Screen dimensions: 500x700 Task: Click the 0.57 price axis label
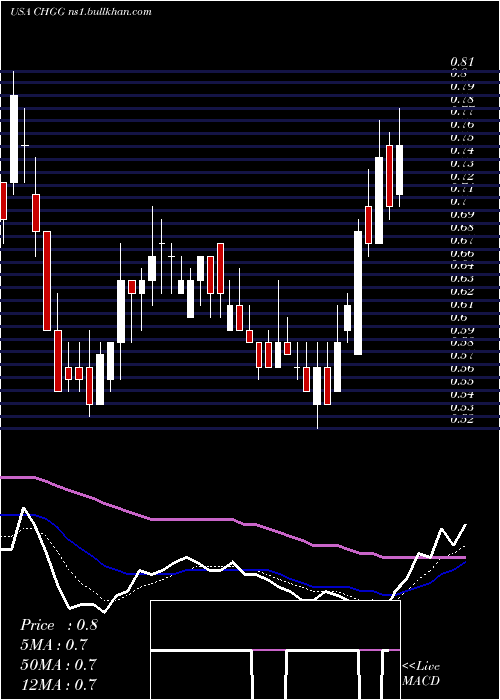click(462, 356)
